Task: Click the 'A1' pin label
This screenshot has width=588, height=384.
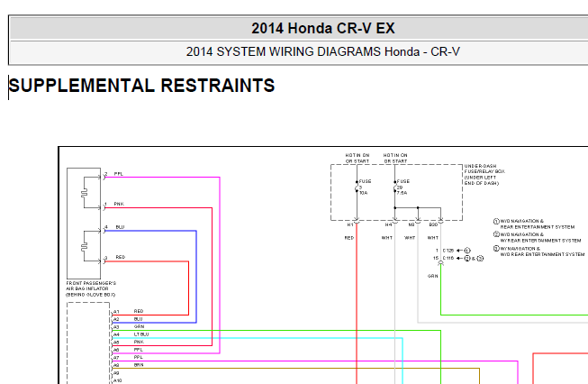Action: click(x=116, y=312)
